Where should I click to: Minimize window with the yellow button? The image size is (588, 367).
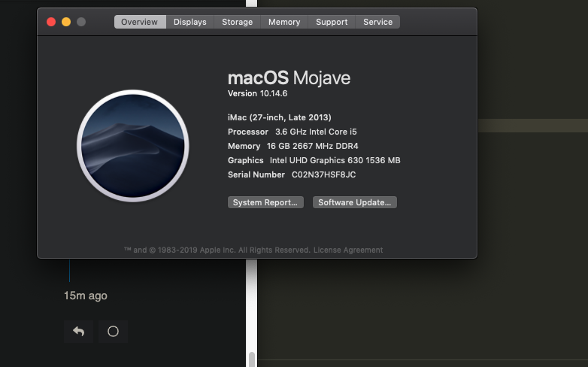66,22
